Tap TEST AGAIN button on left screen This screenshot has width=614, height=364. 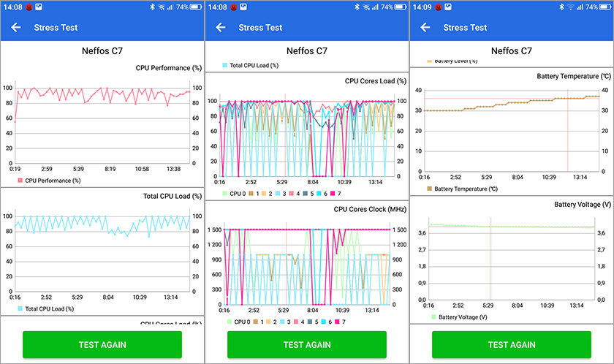pyautogui.click(x=102, y=344)
